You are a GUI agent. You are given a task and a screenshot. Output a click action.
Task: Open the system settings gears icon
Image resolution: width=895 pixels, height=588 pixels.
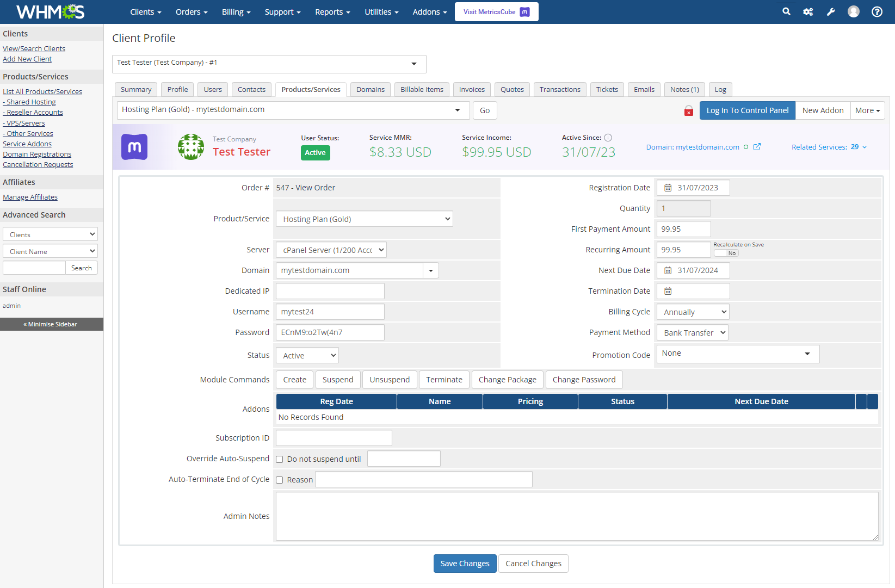[x=808, y=11]
